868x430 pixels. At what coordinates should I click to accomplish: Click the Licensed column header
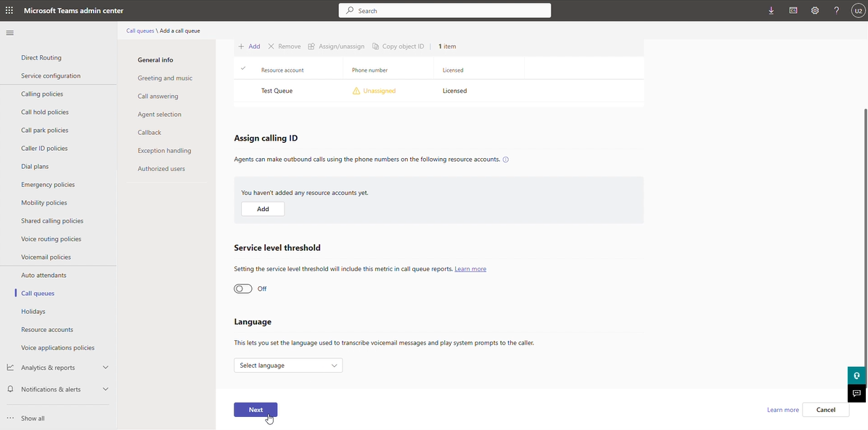coord(453,70)
